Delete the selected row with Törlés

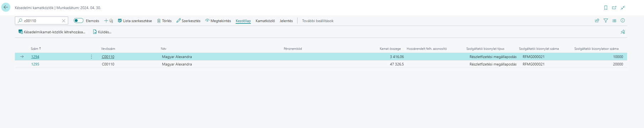click(164, 21)
